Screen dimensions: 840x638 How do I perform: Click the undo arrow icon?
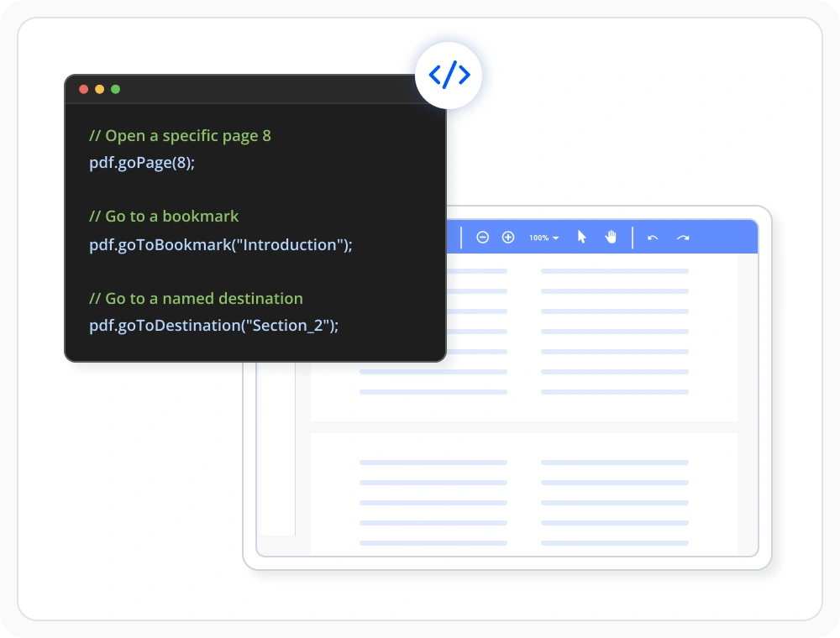click(653, 238)
